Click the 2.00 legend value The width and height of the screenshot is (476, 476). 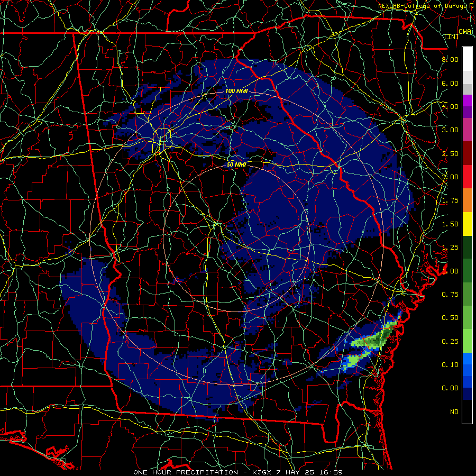tap(450, 177)
